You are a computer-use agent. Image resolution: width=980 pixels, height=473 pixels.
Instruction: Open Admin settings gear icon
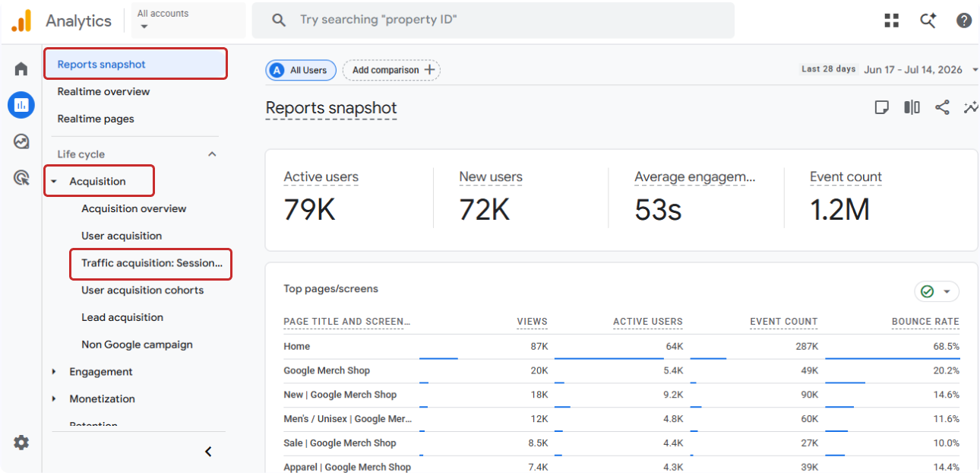21,443
